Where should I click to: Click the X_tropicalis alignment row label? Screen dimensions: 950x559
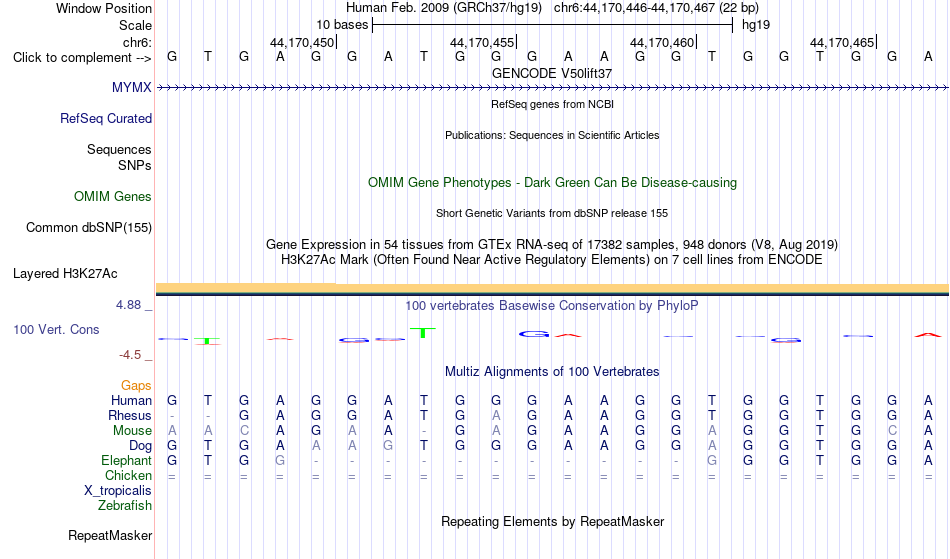pos(118,491)
